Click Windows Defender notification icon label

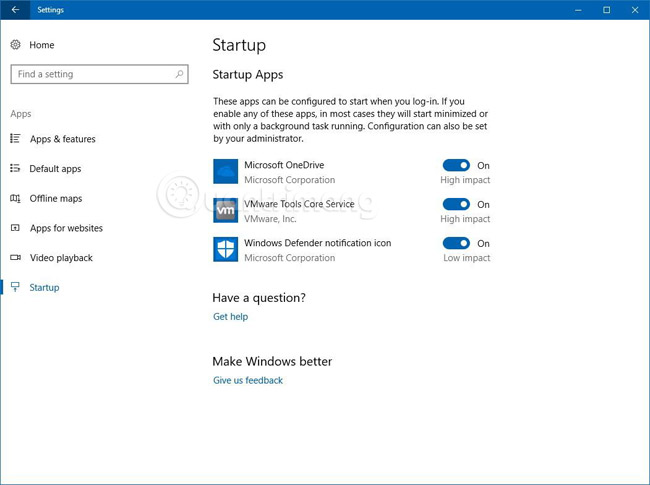click(x=318, y=243)
